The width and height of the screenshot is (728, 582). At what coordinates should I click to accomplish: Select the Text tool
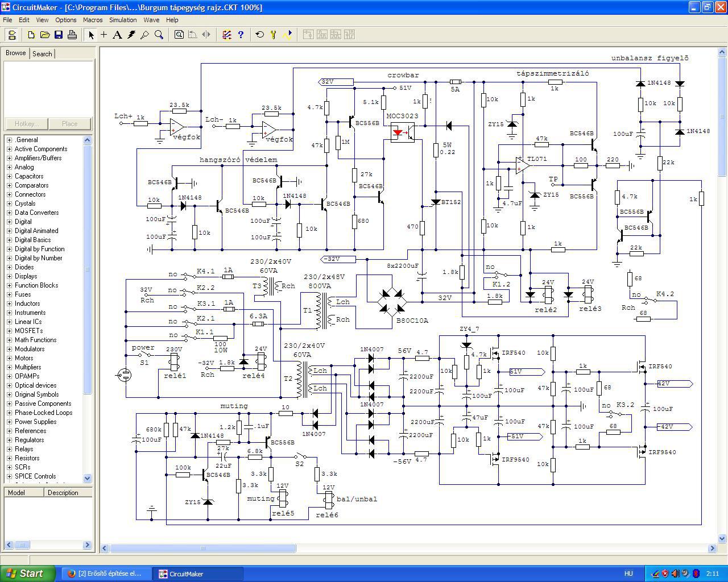coord(118,35)
